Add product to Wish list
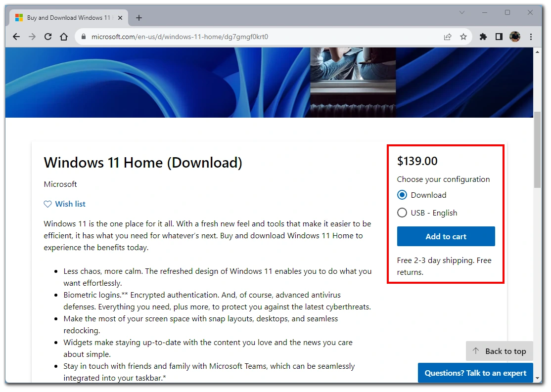Image resolution: width=551 pixels, height=392 pixels. click(65, 204)
